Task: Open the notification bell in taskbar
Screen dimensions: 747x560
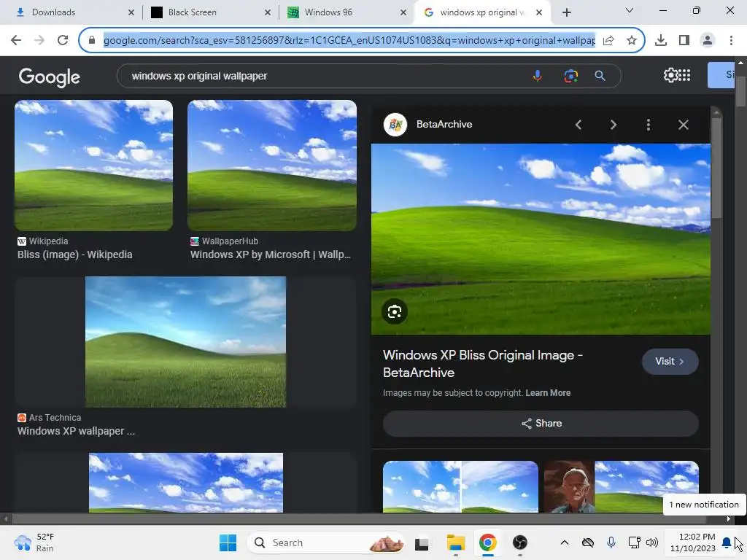Action: (x=727, y=542)
